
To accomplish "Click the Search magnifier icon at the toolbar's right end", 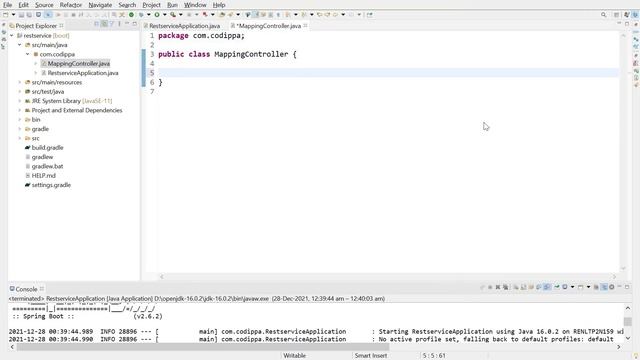I will (603, 15).
